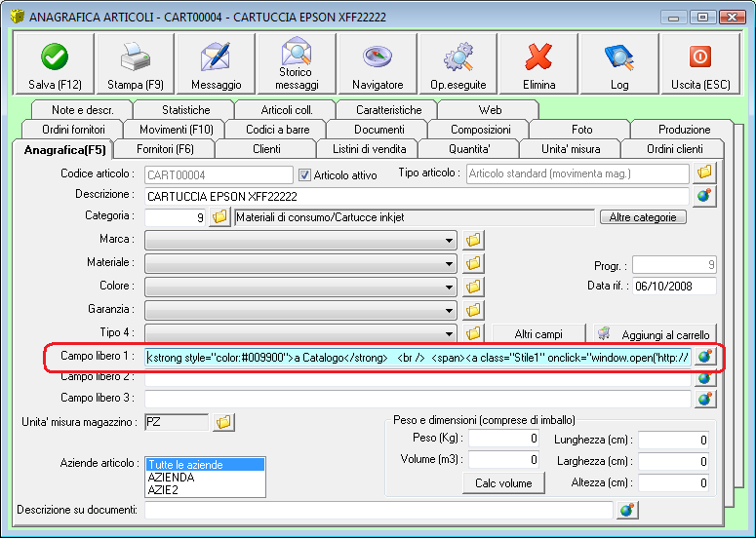Viewport: 756px width, 538px height.
Task: Switch to Note e descr. tab
Action: [83, 110]
